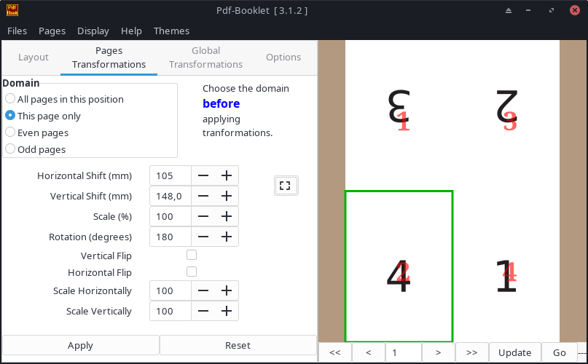Open the Files menu
588x364 pixels.
coord(17,31)
